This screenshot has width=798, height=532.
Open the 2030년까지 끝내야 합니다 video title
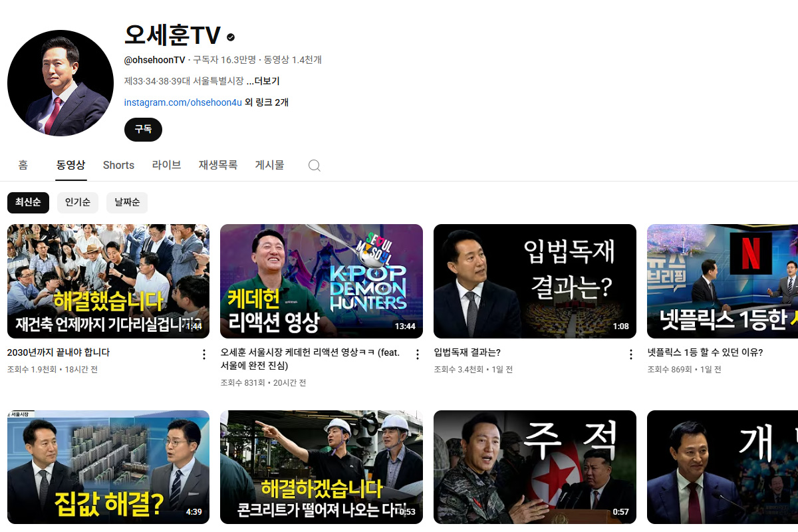click(59, 352)
